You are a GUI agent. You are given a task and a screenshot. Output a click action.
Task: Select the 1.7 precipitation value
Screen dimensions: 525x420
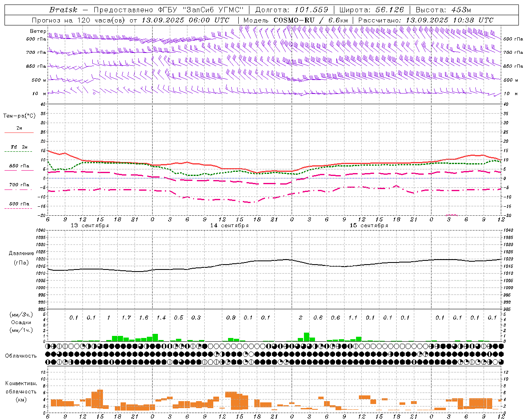click(126, 318)
